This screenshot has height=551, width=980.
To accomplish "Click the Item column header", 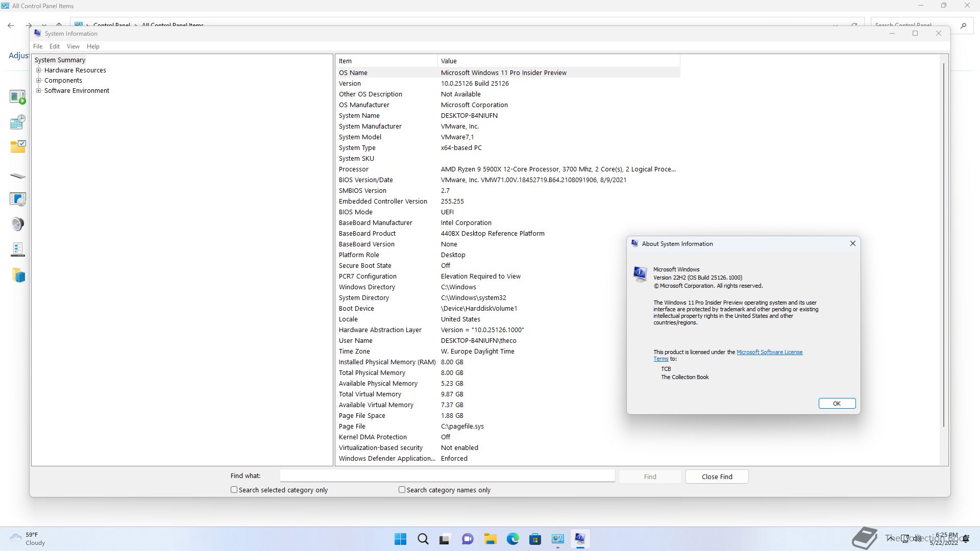I will pos(386,61).
